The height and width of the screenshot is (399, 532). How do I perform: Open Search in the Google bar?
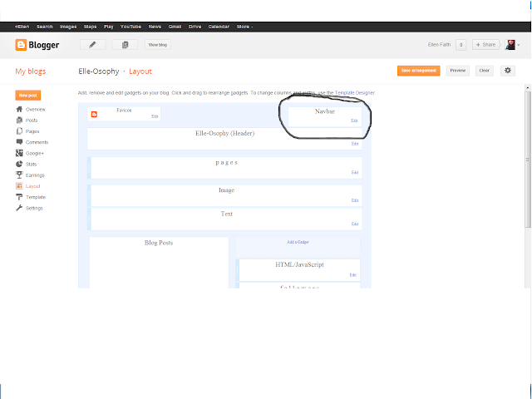tap(45, 27)
